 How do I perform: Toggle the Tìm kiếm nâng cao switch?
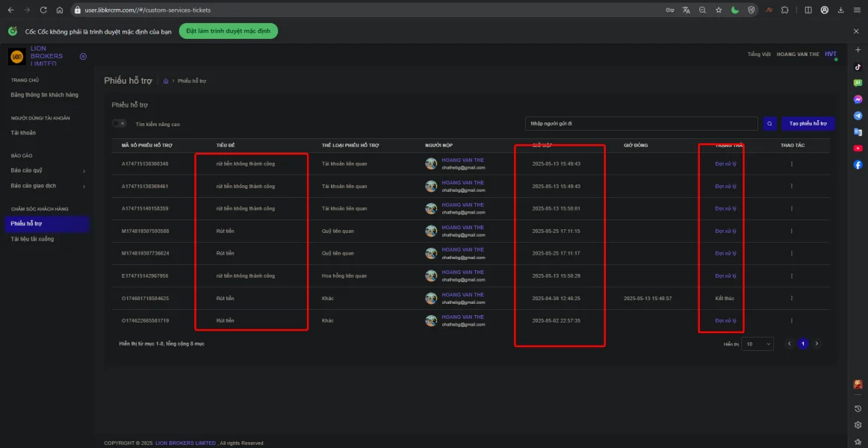[119, 123]
